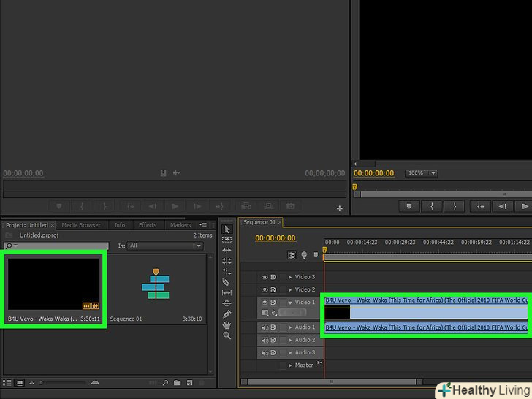The image size is (532, 399).
Task: Toggle Snap in timeline header
Action: pos(292,255)
